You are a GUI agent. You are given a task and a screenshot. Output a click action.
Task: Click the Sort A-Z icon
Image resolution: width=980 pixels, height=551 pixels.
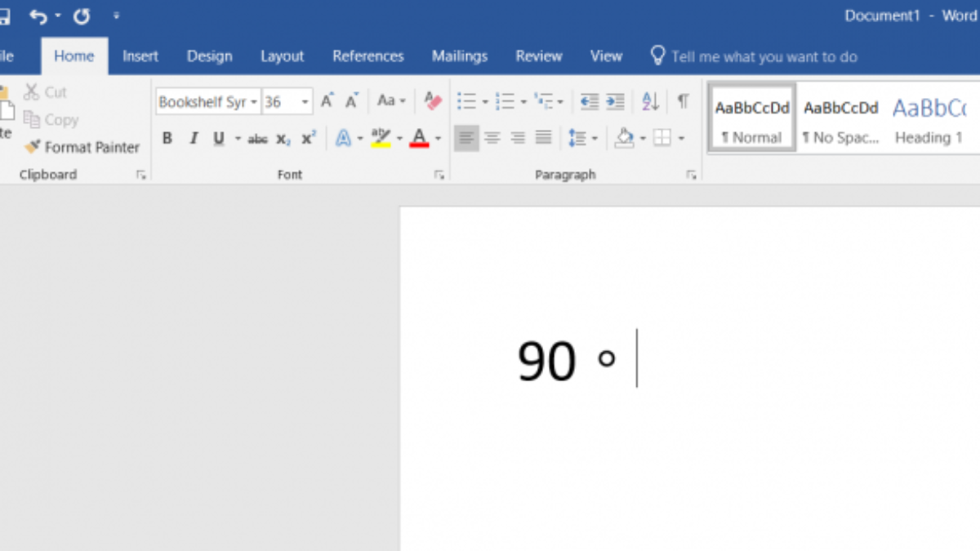(650, 101)
